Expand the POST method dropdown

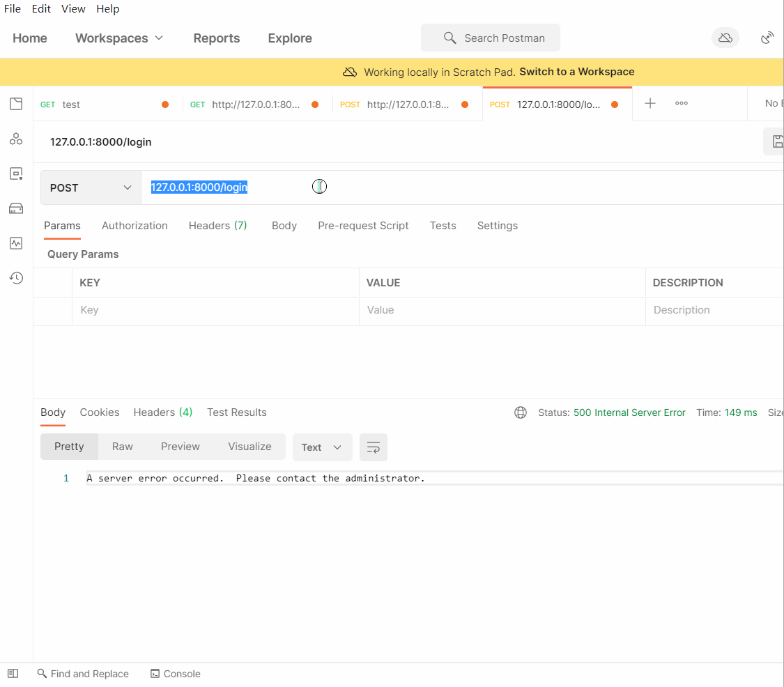(x=91, y=188)
